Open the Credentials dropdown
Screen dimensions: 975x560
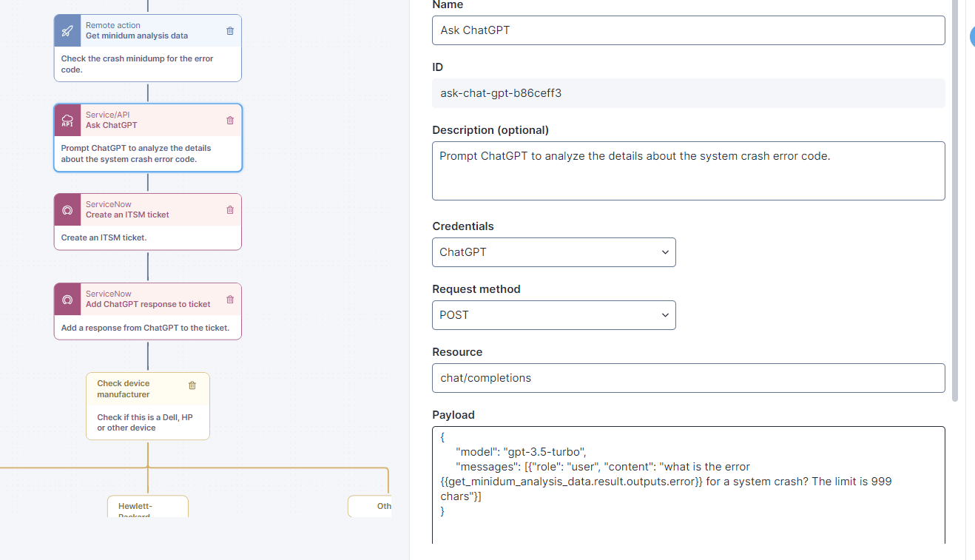(553, 252)
